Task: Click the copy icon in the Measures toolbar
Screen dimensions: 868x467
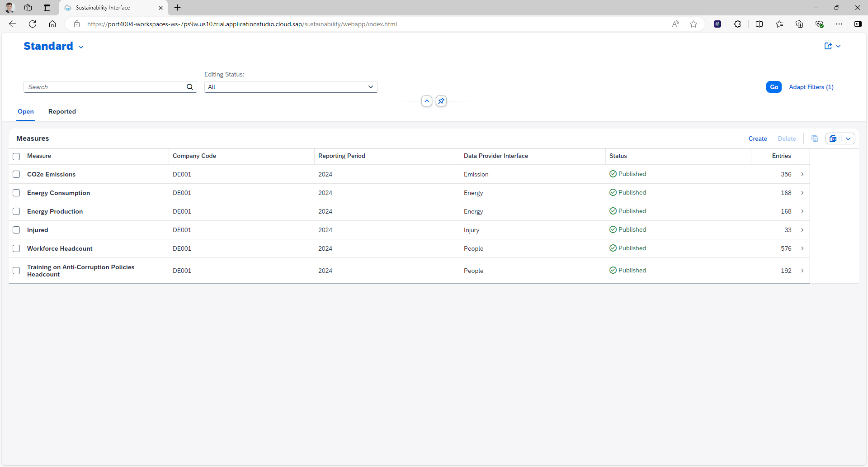Action: click(815, 138)
